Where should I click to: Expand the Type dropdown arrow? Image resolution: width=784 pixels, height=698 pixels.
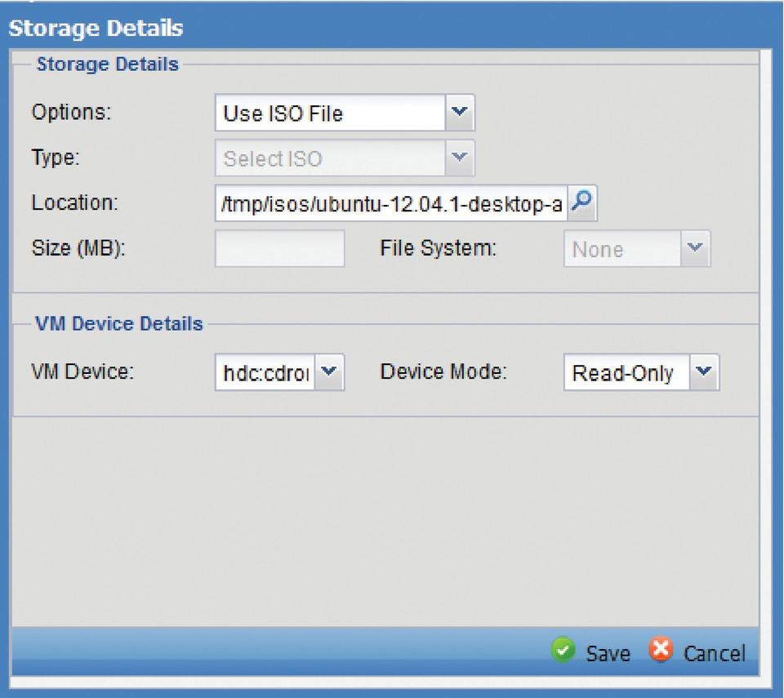(x=460, y=158)
